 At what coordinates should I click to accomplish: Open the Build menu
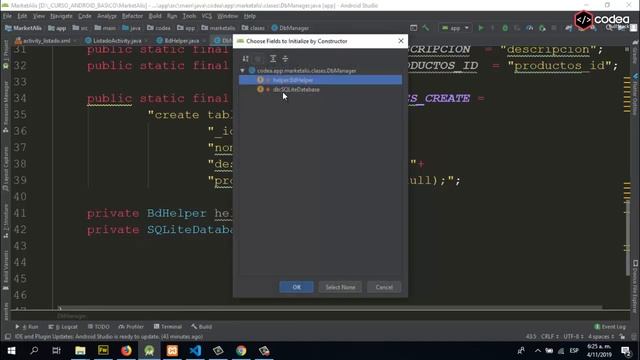pyautogui.click(x=155, y=16)
